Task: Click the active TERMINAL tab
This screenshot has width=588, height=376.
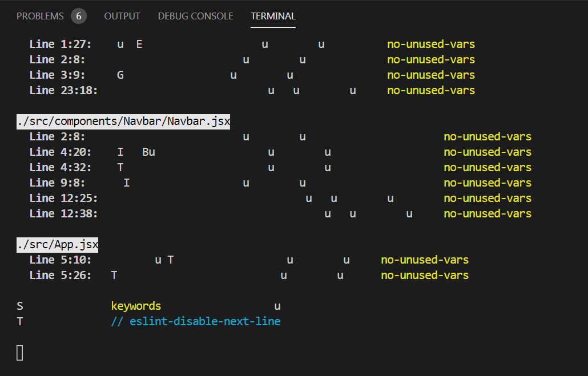Action: click(x=273, y=17)
